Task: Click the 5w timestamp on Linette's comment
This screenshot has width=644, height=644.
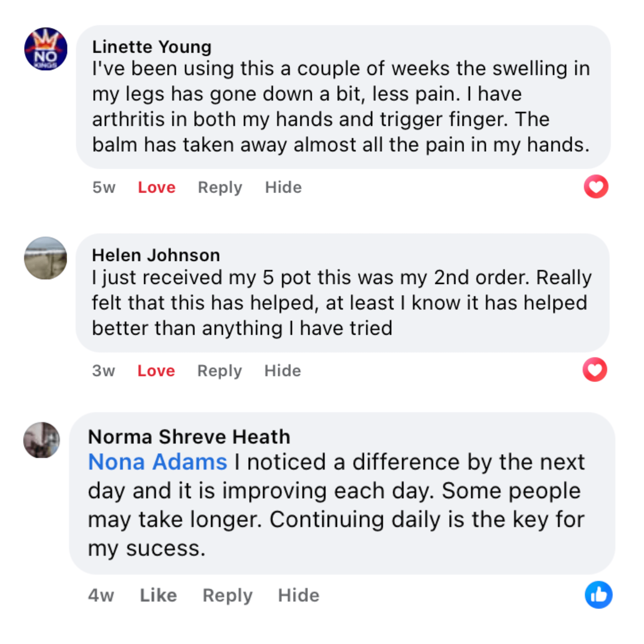Action: (x=104, y=187)
